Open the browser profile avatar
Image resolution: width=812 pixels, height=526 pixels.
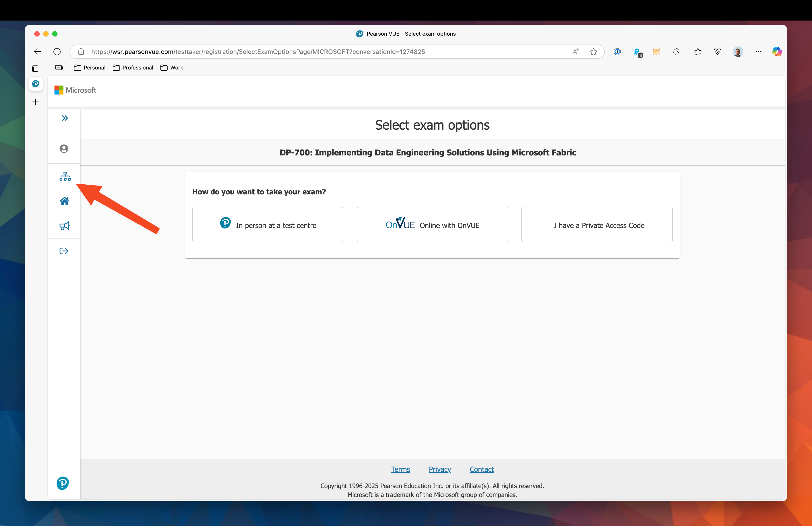(738, 51)
